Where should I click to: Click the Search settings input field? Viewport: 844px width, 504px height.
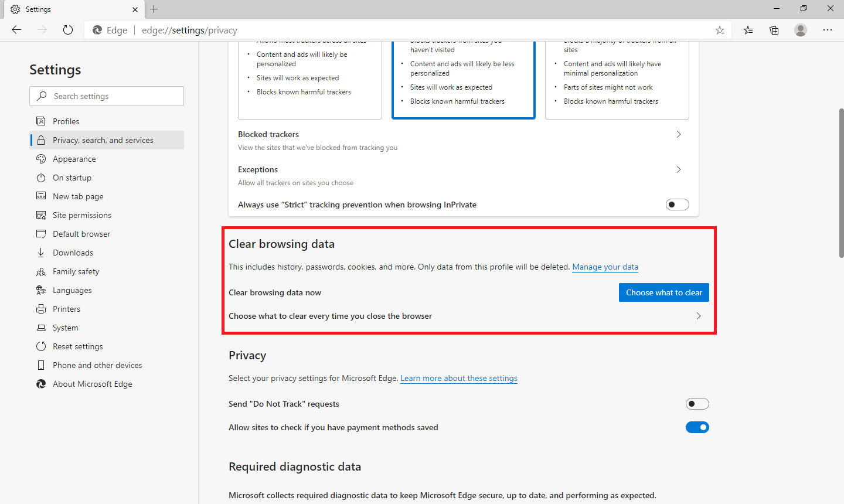point(107,96)
